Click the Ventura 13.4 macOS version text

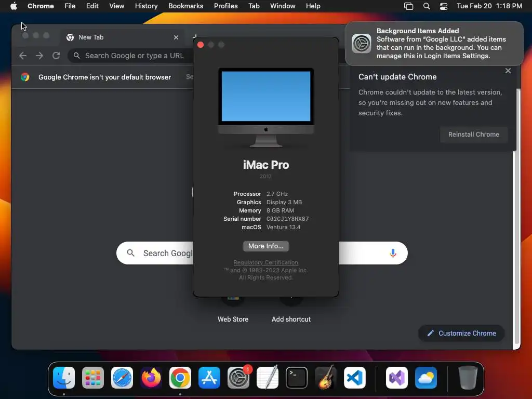[283, 227]
